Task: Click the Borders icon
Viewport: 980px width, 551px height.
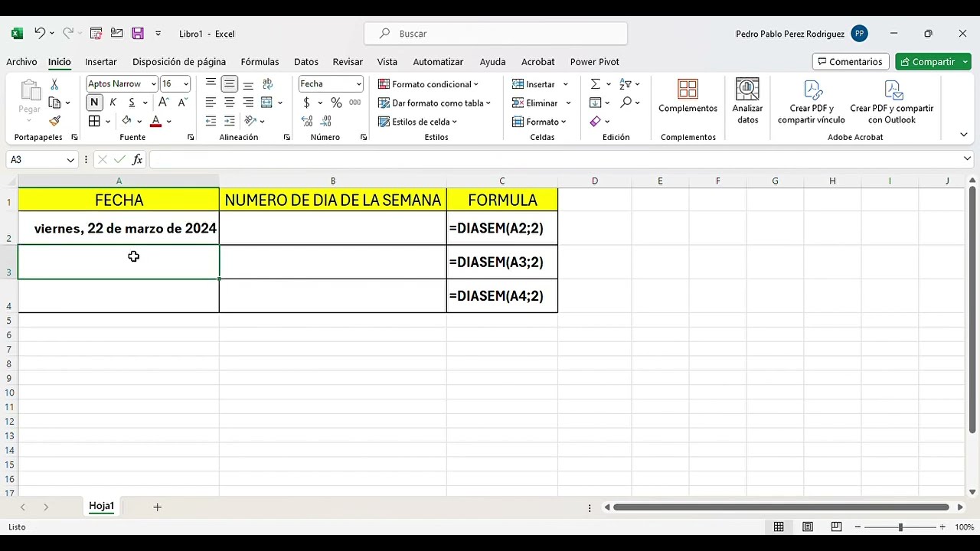Action: (x=94, y=121)
